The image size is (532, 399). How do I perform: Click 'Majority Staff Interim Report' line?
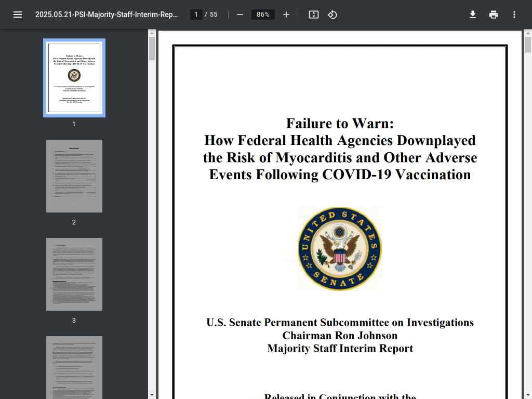point(340,349)
